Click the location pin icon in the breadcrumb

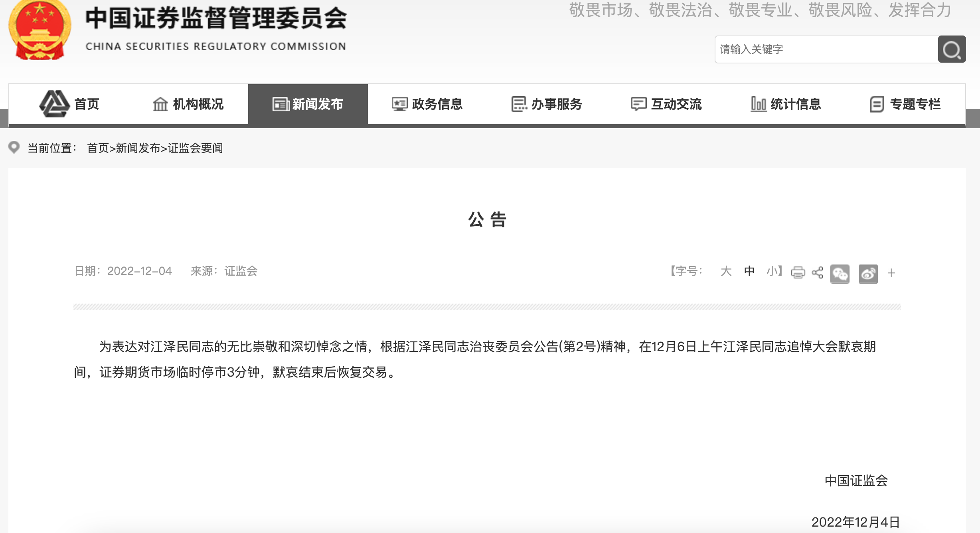click(14, 147)
